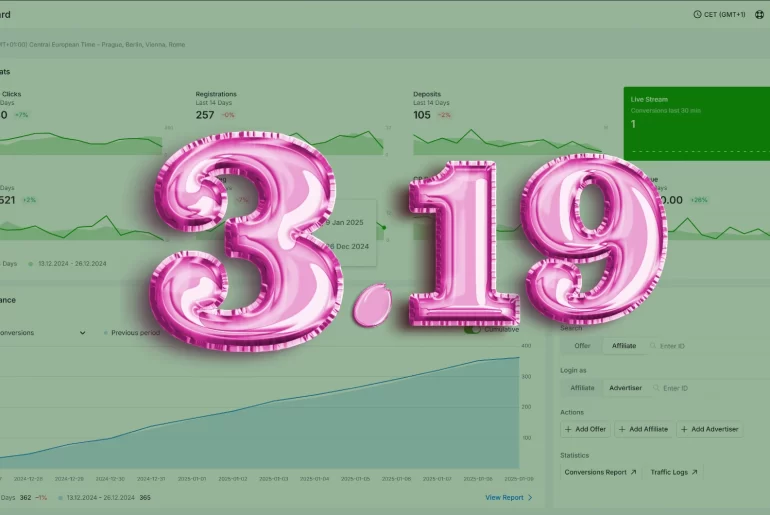Screen dimensions: 770x515
Task: Select the Advertiser tab under Login as
Action: (x=625, y=388)
